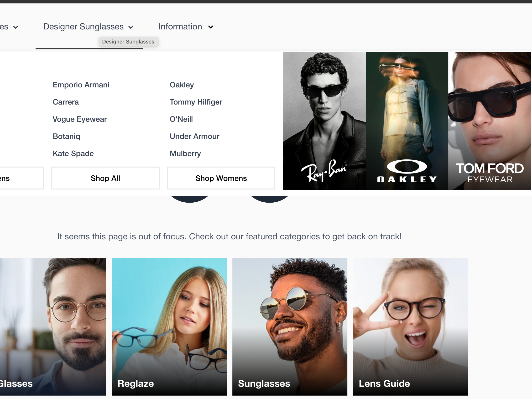The width and height of the screenshot is (532, 399).
Task: Open Vogue Eyewear brand link
Action: [x=80, y=119]
